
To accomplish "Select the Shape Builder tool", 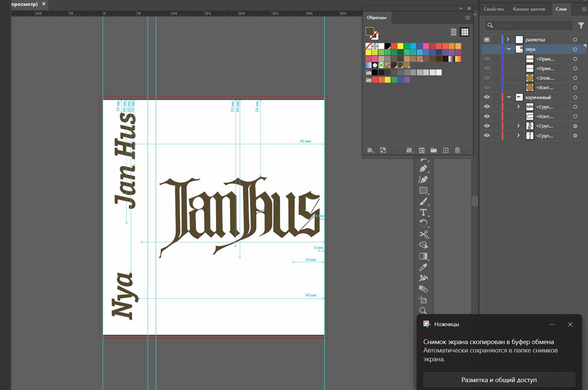I will (x=424, y=245).
